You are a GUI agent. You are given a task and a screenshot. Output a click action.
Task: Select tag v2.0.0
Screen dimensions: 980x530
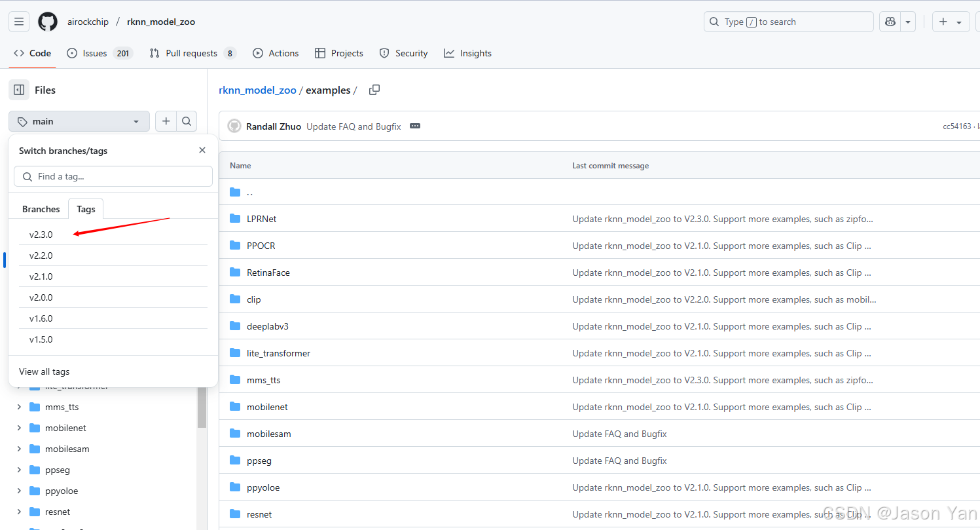coord(113,297)
